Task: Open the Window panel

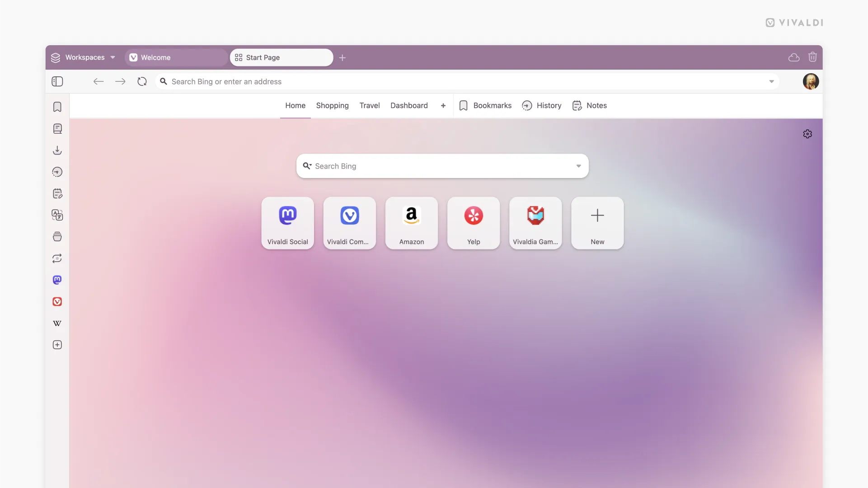Action: (57, 237)
